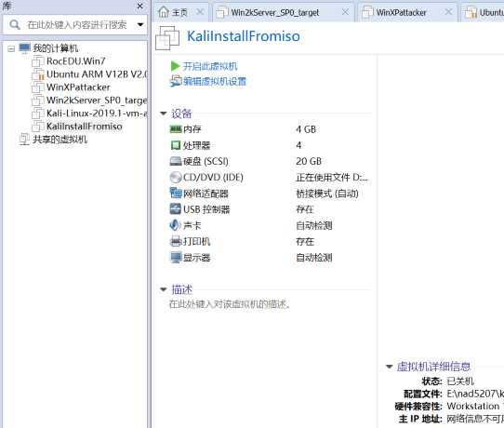This screenshot has width=504, height=428.
Task: Select the USB controller icon
Action: (176, 209)
